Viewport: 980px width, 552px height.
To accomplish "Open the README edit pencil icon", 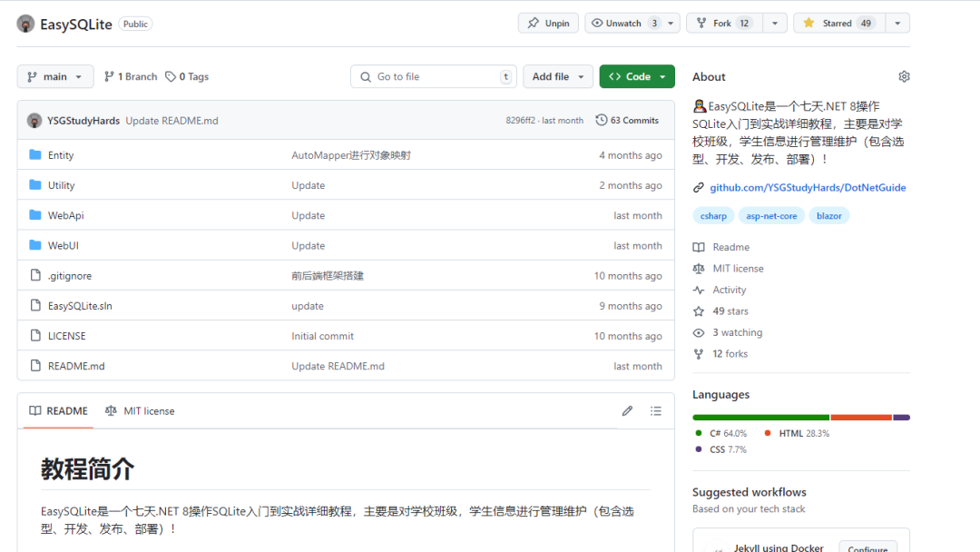I will (x=627, y=410).
